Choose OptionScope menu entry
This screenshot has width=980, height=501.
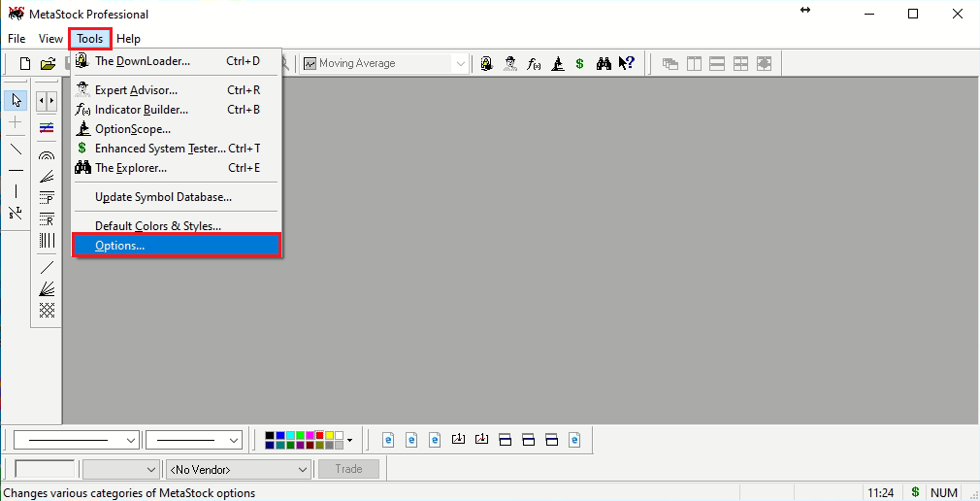click(177, 129)
